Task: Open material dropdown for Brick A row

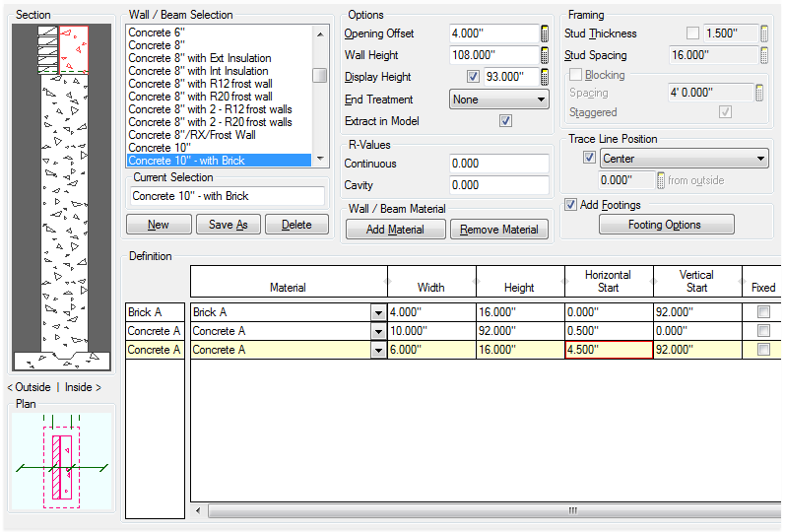Action: click(378, 312)
